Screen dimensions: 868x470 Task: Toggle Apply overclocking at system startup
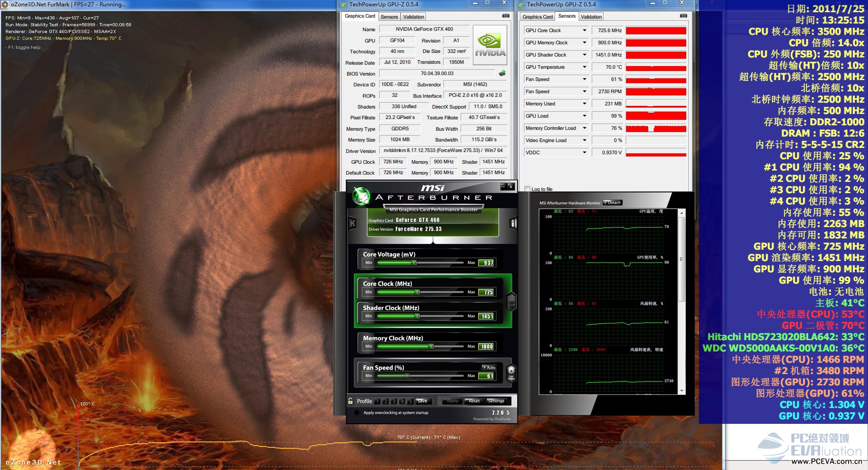(x=357, y=413)
